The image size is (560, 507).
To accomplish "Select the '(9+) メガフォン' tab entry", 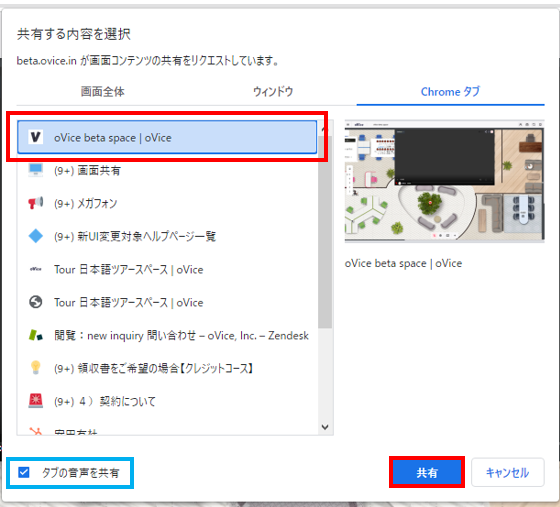I will (x=167, y=203).
